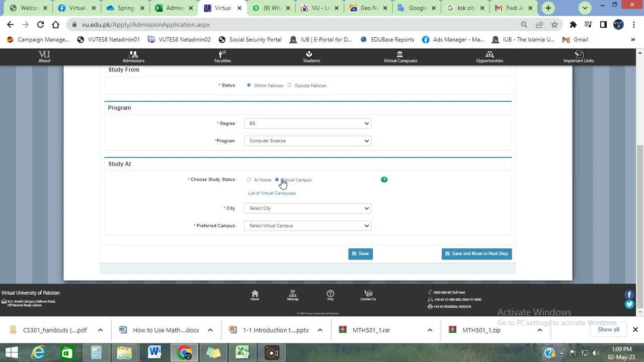Open the tab search dropdown arrow
Screen dimensions: 644x362
coord(585,8)
